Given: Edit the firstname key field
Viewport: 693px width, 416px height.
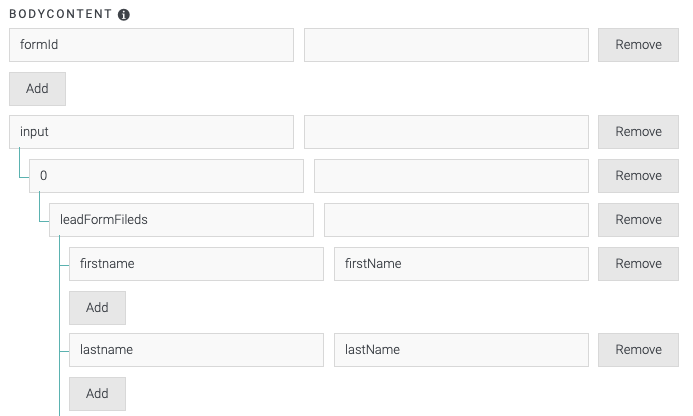Looking at the screenshot, I should [196, 263].
